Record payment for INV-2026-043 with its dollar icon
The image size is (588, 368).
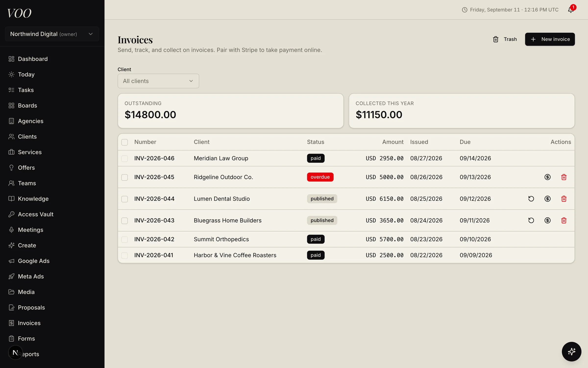(547, 220)
